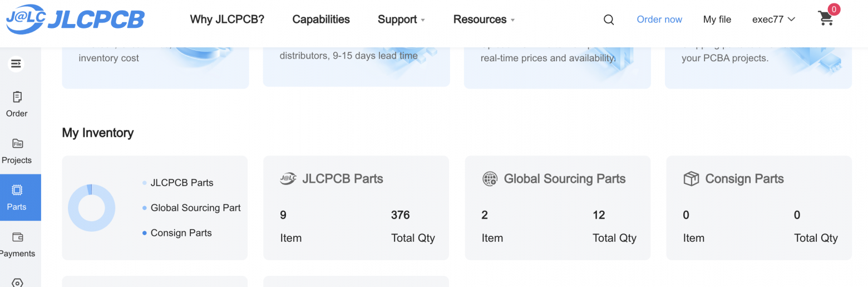The height and width of the screenshot is (287, 868).
Task: Click the My Inventory heading
Action: 98,133
